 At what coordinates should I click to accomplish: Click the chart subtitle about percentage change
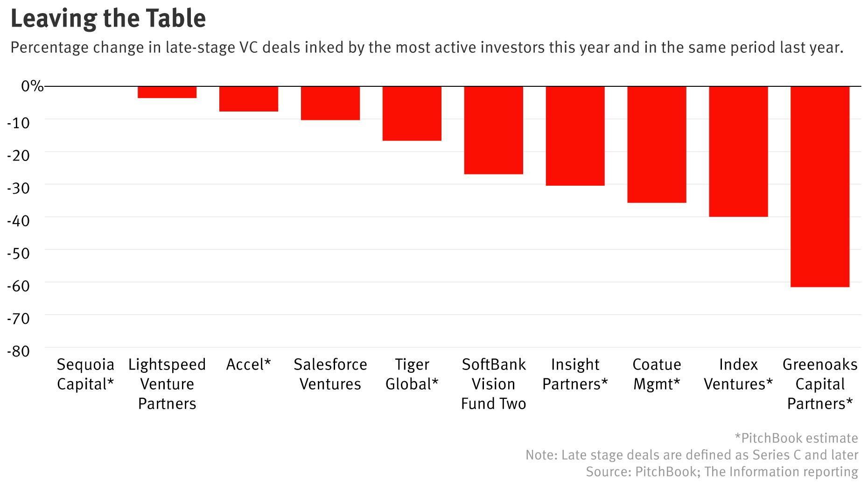pos(427,48)
